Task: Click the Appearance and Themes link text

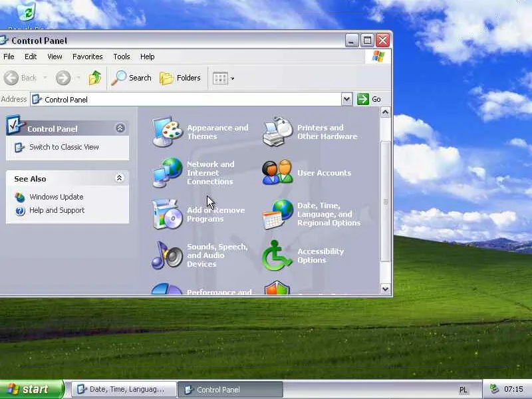Action: (x=217, y=132)
